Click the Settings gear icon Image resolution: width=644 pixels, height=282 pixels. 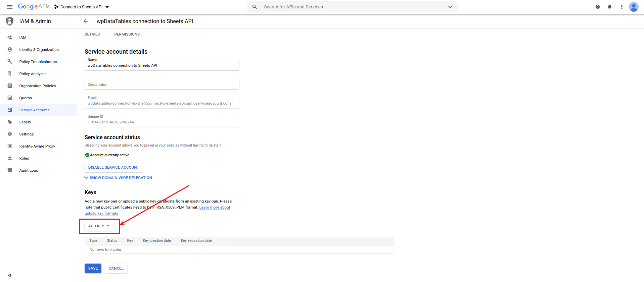[10, 134]
